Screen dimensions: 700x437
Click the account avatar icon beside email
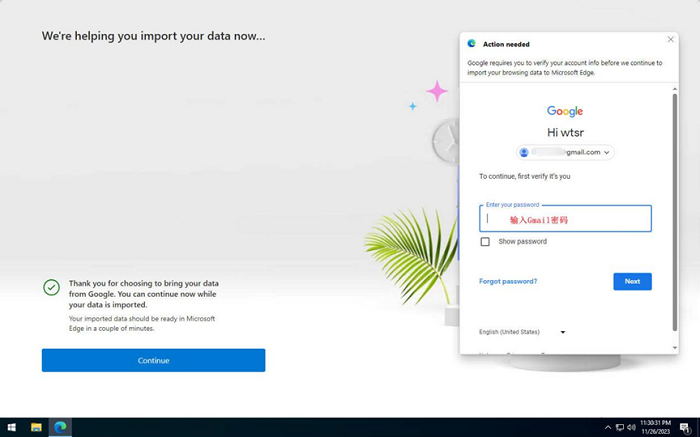click(524, 152)
